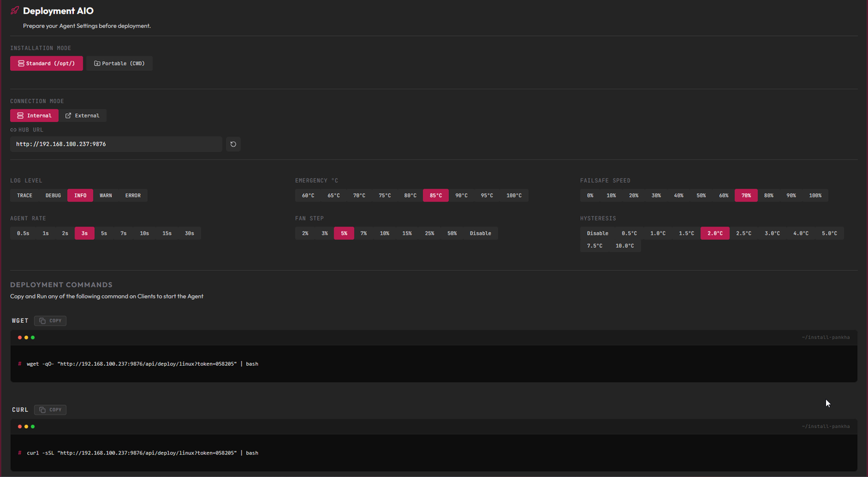Set emergency temperature to 80°C
The height and width of the screenshot is (477, 868).
pyautogui.click(x=410, y=195)
